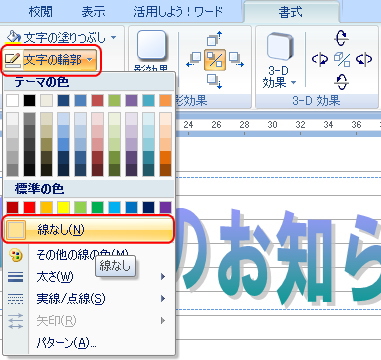Pick the dark navy standard color
This screenshot has height=360, width=381.
pos(148,207)
